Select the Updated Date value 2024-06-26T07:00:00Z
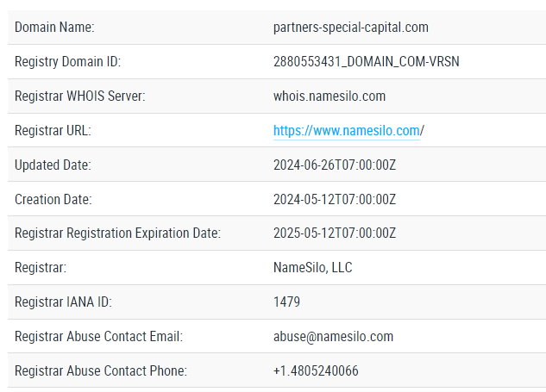This screenshot has width=546, height=392. [335, 165]
